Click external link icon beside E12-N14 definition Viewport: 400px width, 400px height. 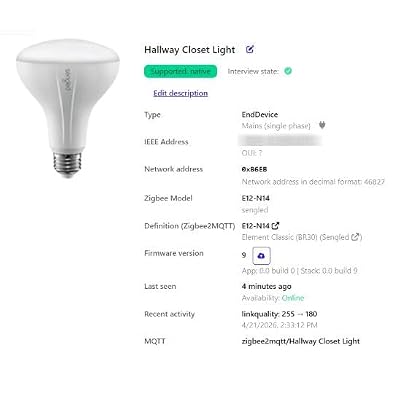tap(275, 226)
